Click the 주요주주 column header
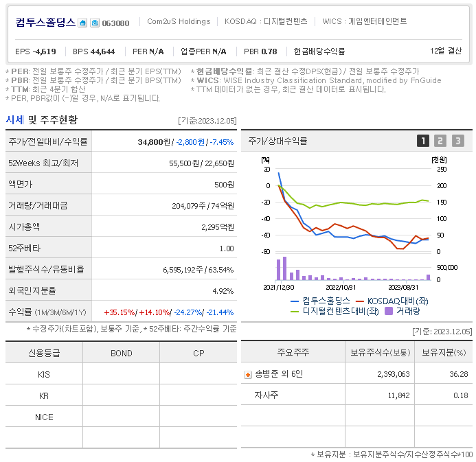This screenshot has width=476, height=462. pyautogui.click(x=293, y=352)
